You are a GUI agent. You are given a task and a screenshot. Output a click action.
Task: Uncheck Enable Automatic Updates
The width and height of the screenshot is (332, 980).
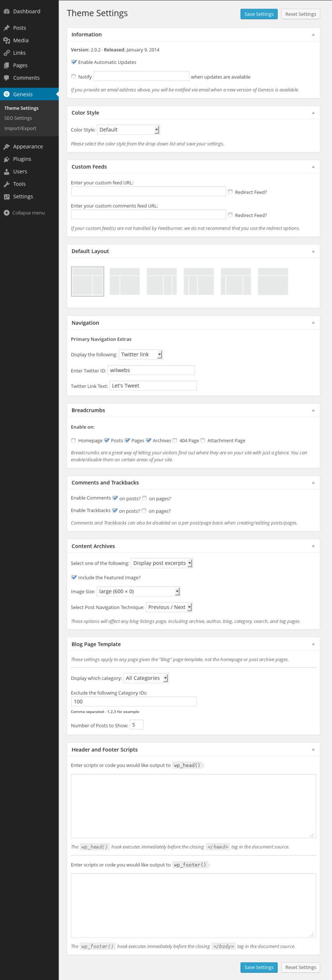tap(74, 62)
